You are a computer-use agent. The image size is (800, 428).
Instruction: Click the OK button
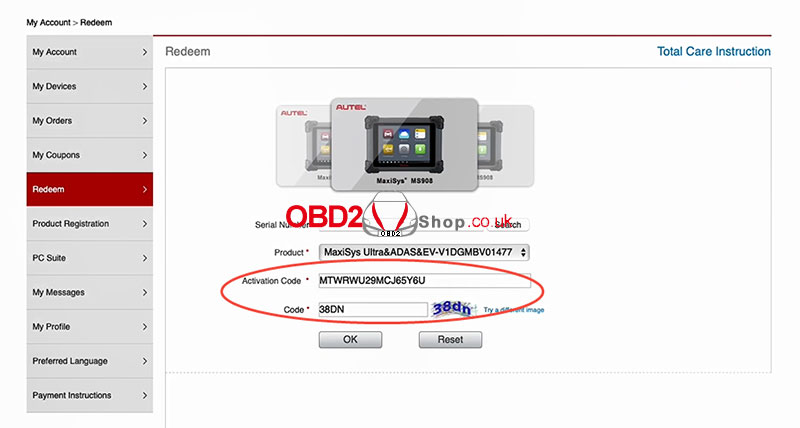[x=350, y=340]
